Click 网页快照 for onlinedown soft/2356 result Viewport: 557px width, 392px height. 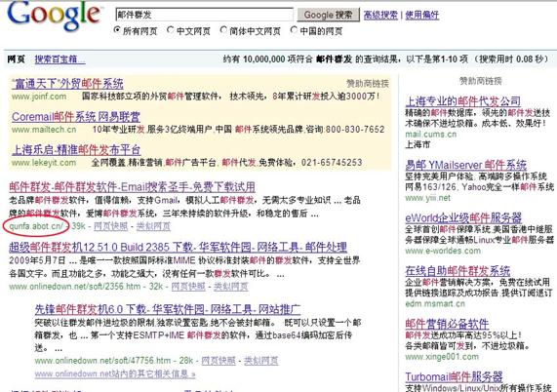[x=188, y=286]
